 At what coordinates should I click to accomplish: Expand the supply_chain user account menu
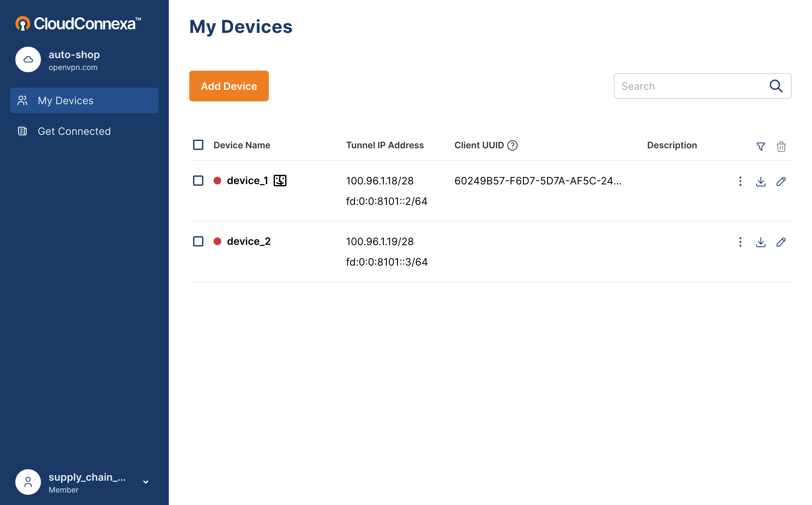point(145,482)
